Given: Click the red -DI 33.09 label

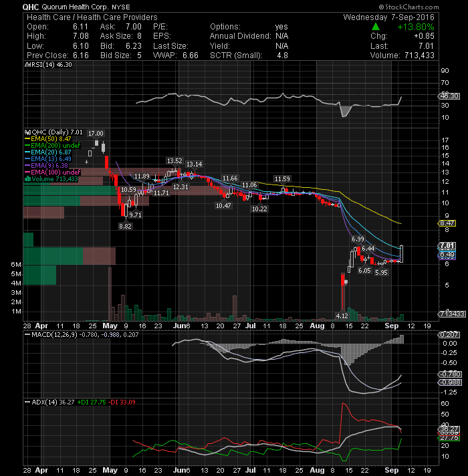Looking at the screenshot, I should [x=122, y=402].
